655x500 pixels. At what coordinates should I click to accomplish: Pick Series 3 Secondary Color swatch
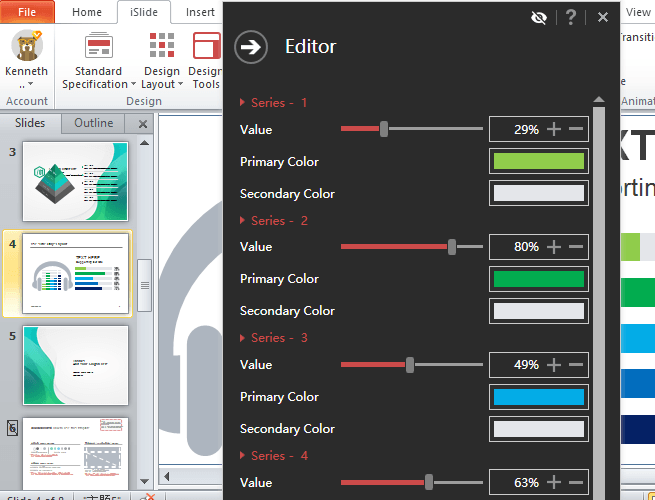click(x=539, y=429)
